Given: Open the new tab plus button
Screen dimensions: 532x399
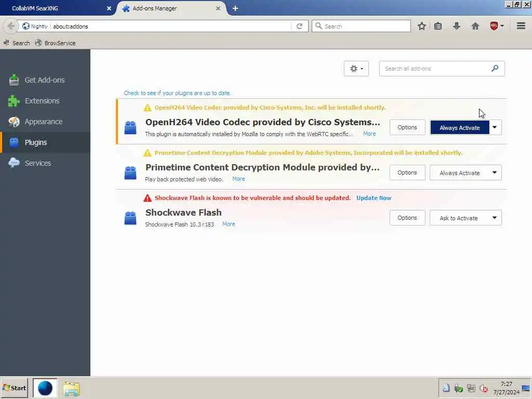Looking at the screenshot, I should click(x=235, y=8).
